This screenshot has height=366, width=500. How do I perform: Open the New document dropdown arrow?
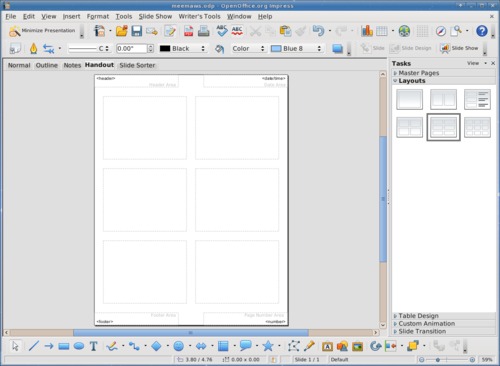coord(110,31)
